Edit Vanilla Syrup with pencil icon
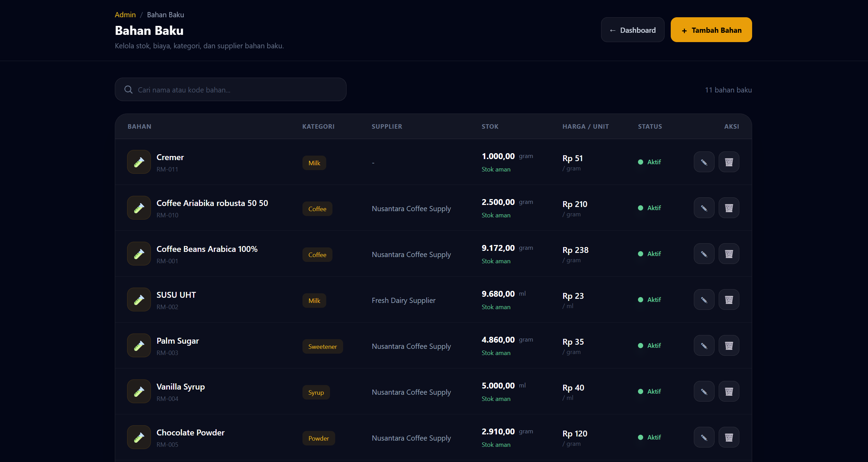Screen dimensions: 868x462 [704, 391]
